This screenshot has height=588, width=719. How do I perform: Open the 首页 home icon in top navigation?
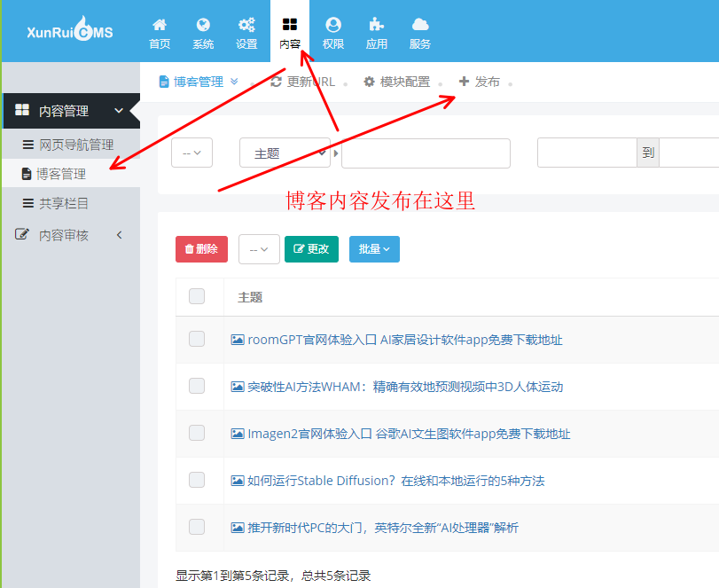click(159, 31)
